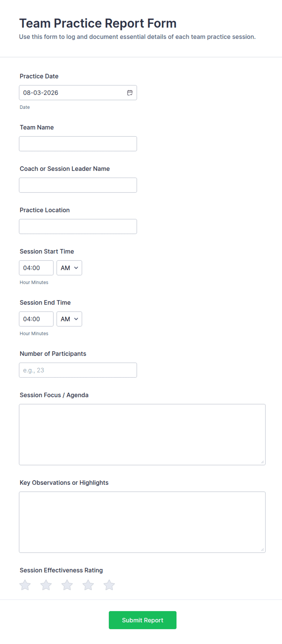Rate session four stars
Viewport: 282px width, 644px height.
pos(88,585)
